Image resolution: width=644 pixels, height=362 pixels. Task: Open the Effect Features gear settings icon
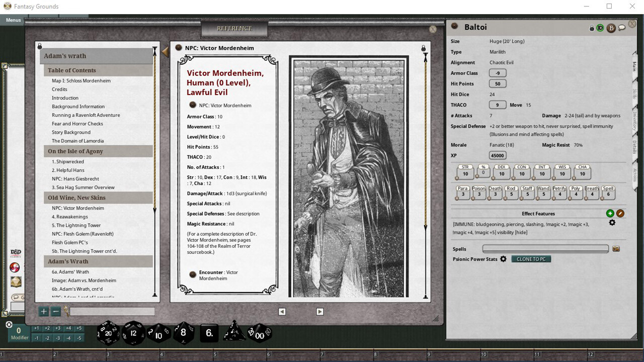point(612,223)
